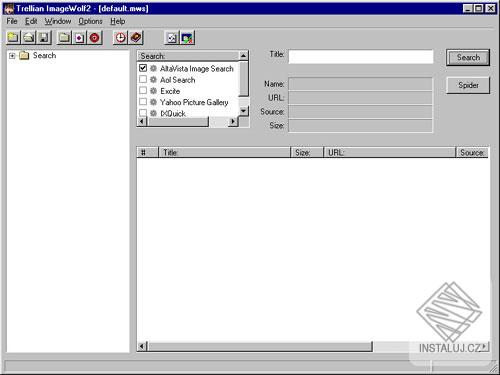
Task: Sort results by the Title column header
Action: 224,153
